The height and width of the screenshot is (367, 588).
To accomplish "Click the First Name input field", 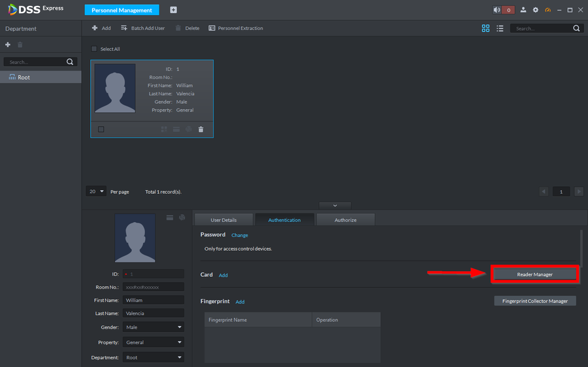I will click(153, 300).
